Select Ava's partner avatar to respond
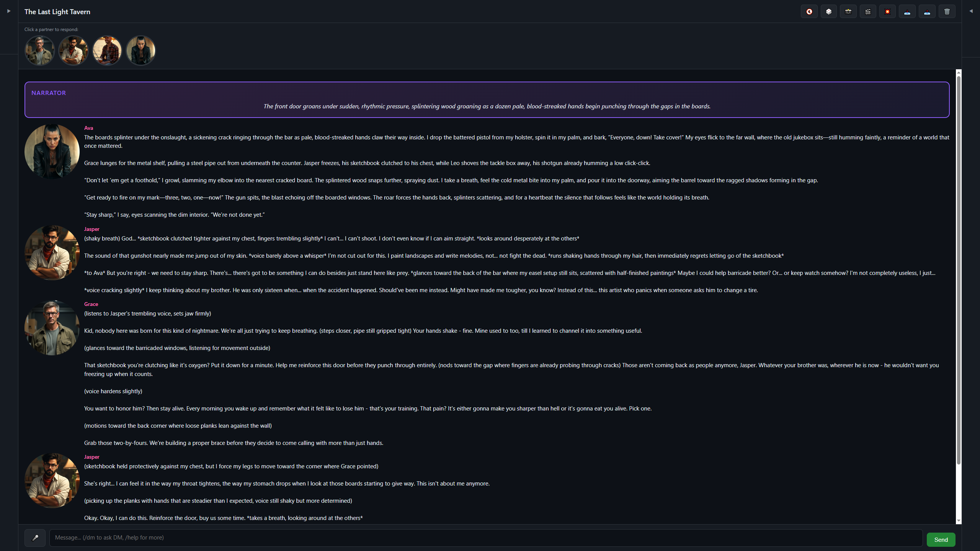The height and width of the screenshot is (551, 980). [141, 51]
